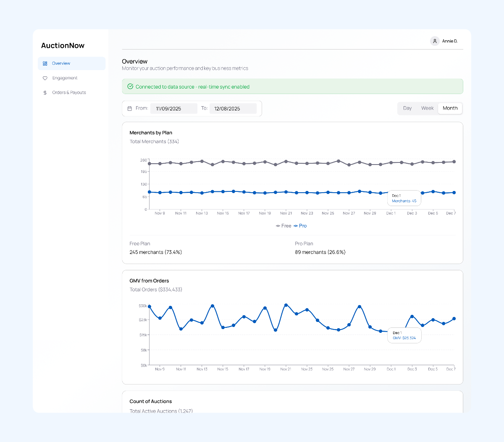504x442 pixels.
Task: Click the Overview grid icon in sidebar
Action: coord(45,63)
